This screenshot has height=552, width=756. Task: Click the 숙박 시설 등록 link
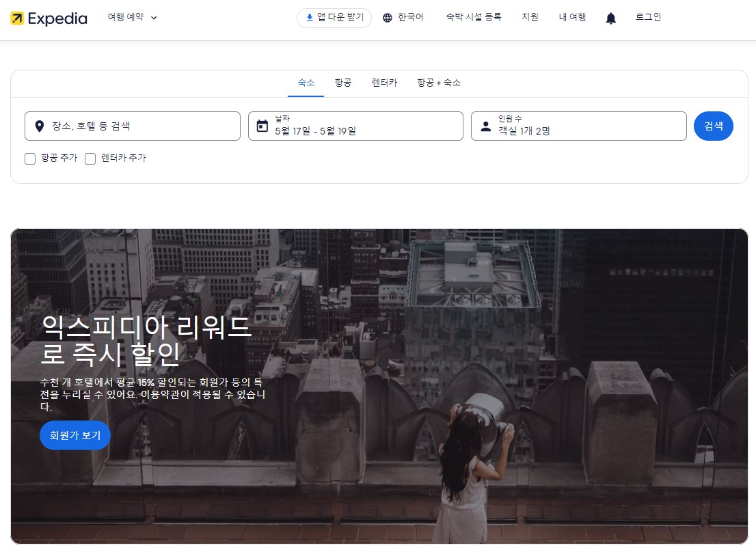click(474, 17)
